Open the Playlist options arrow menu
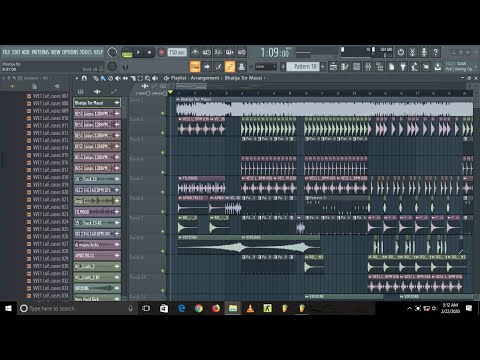 point(77,78)
